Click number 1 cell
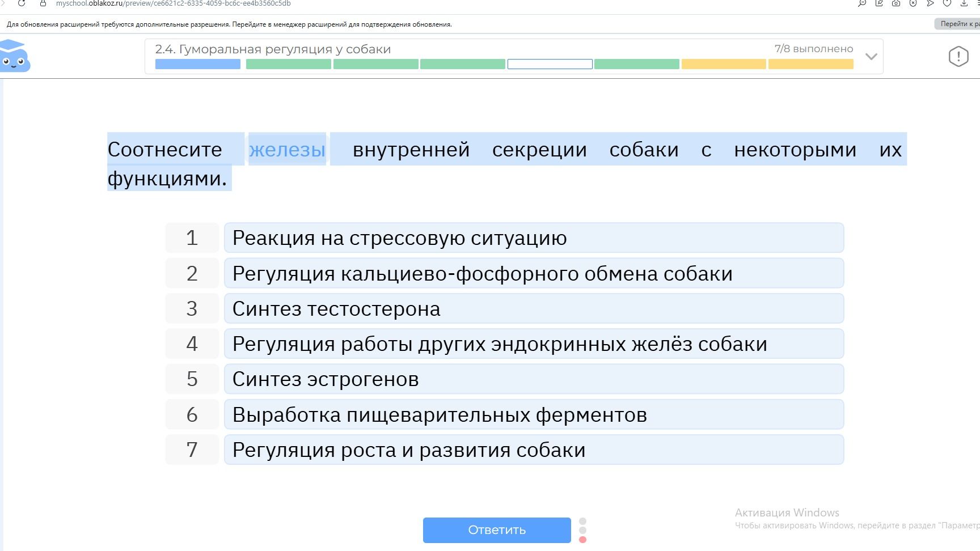The image size is (980, 551). 192,238
